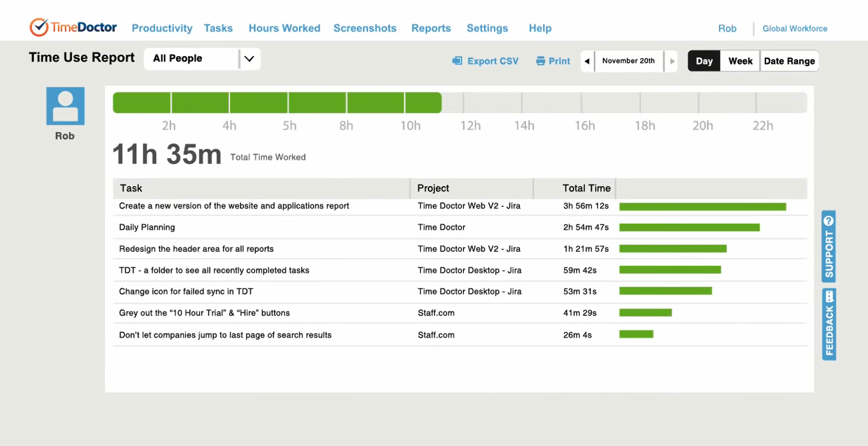The width and height of the screenshot is (868, 446).
Task: Click the next day arrow
Action: [672, 61]
